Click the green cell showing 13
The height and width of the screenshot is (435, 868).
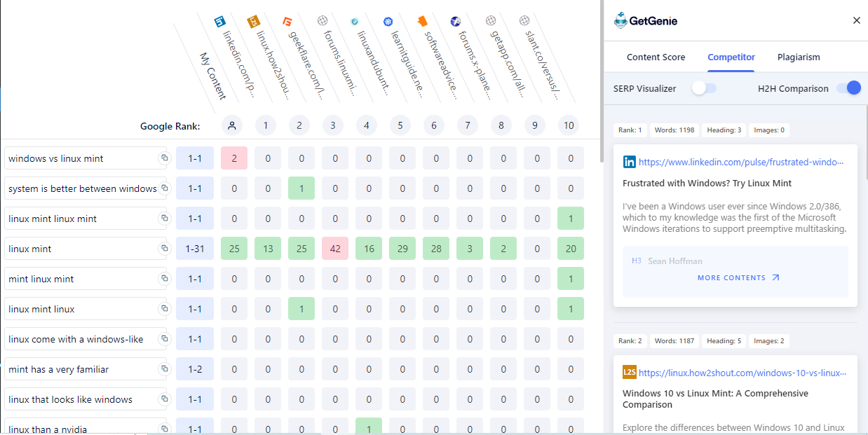(x=268, y=249)
